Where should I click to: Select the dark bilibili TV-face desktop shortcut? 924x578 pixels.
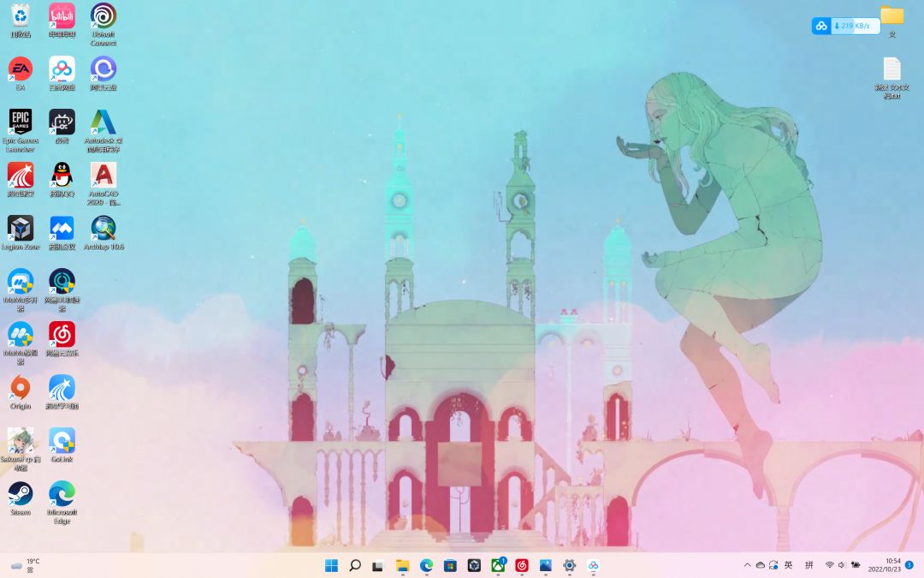62,127
